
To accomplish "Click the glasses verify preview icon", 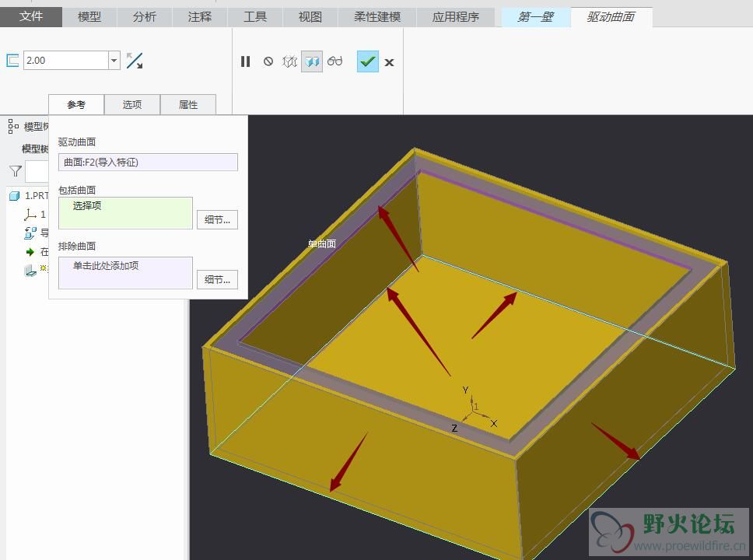I will click(334, 61).
